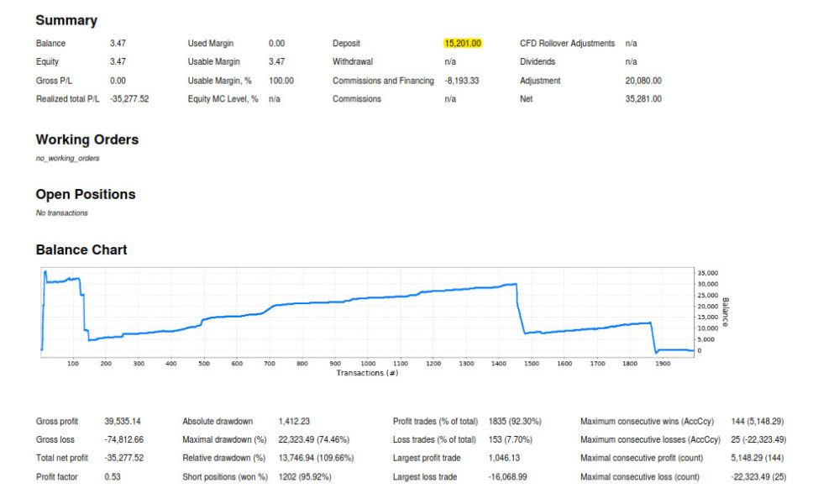834x504 pixels.
Task: Click the 500 tick on the chart's x-axis
Action: tap(204, 364)
